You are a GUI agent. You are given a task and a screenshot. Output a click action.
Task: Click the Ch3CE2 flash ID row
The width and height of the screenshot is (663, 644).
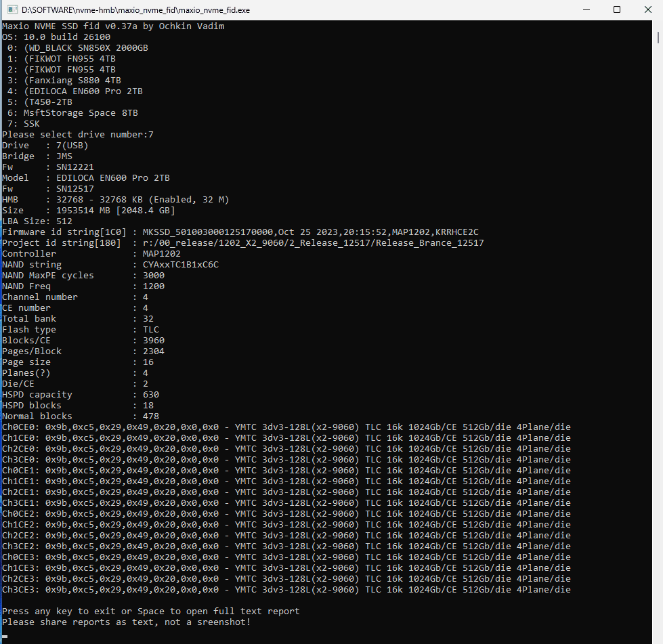tap(286, 546)
